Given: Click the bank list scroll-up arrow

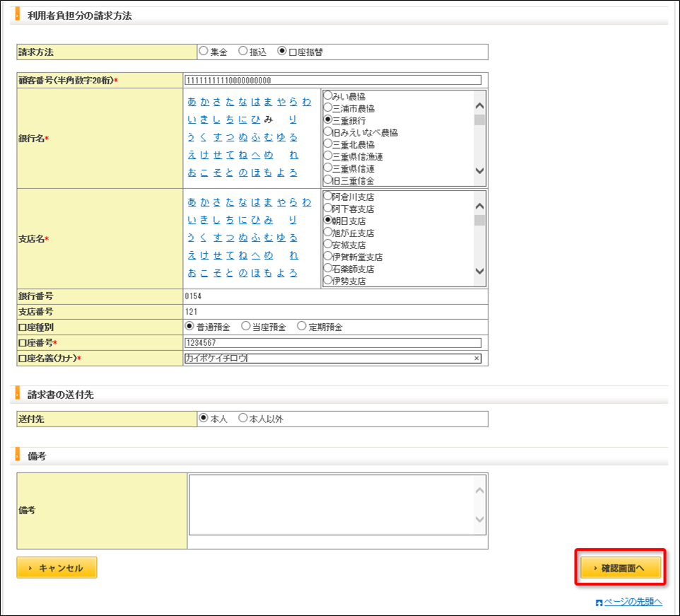Looking at the screenshot, I should (480, 106).
